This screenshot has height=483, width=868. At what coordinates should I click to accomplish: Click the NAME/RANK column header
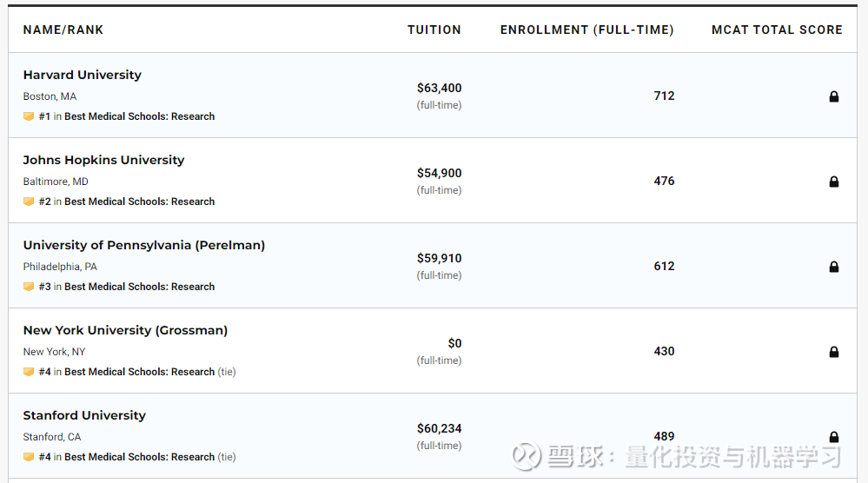point(63,30)
